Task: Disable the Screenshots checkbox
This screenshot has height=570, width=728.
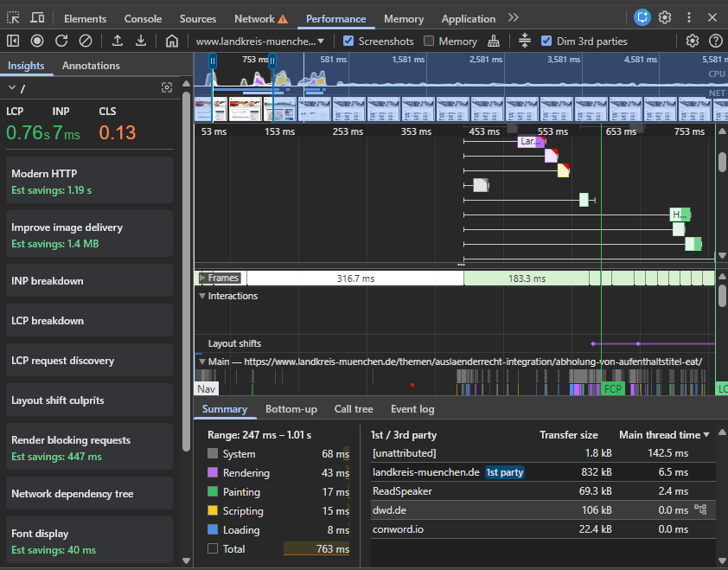Action: [x=348, y=41]
